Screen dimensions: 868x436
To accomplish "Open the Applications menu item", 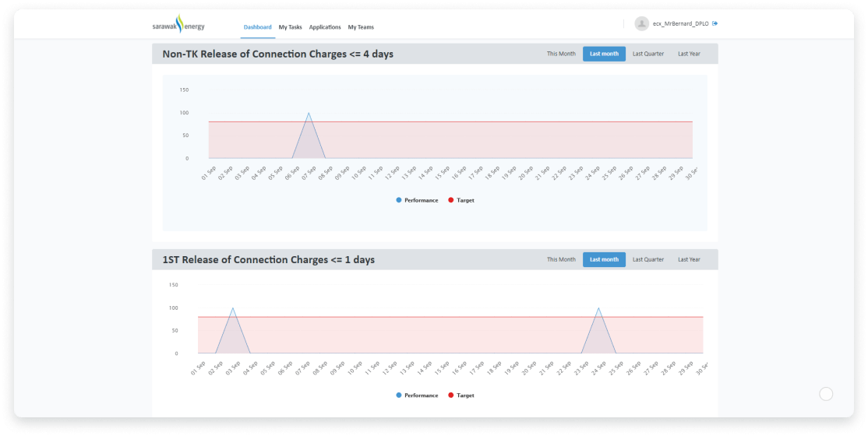I will click(325, 27).
